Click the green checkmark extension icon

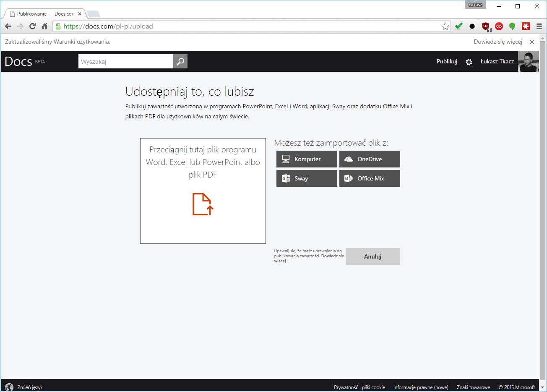pos(458,26)
